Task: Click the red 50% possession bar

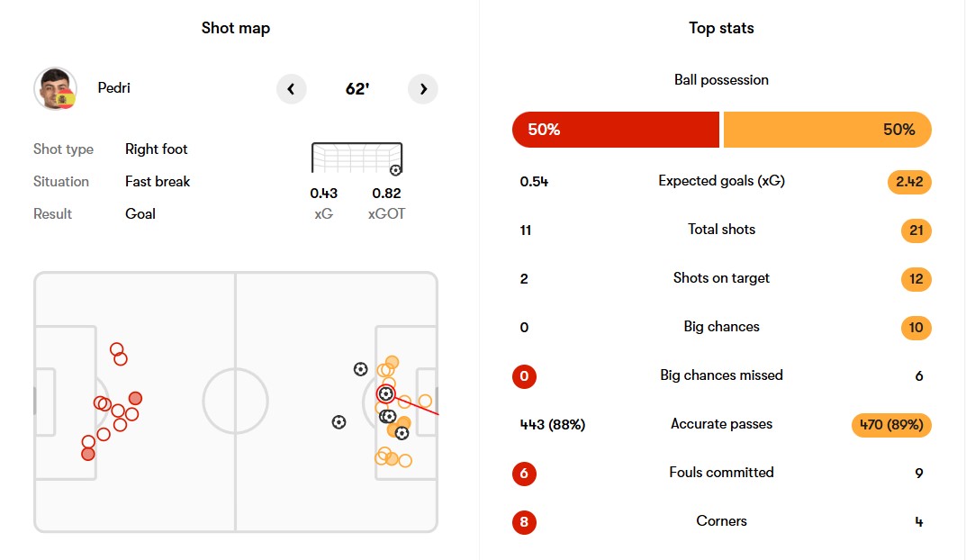Action: [x=616, y=130]
